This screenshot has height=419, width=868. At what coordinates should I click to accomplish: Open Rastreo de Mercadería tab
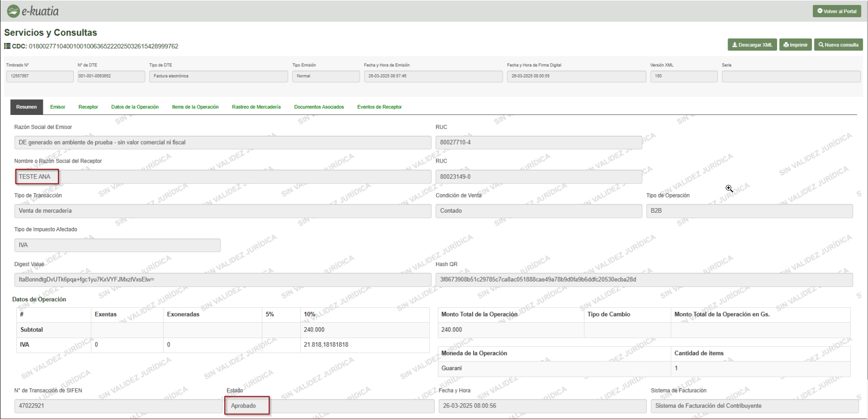pos(256,107)
